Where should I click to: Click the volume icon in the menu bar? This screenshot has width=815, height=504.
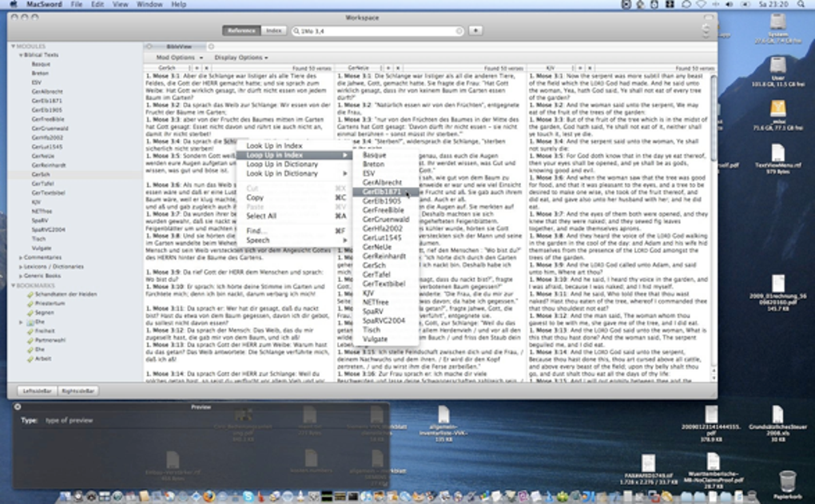730,4
